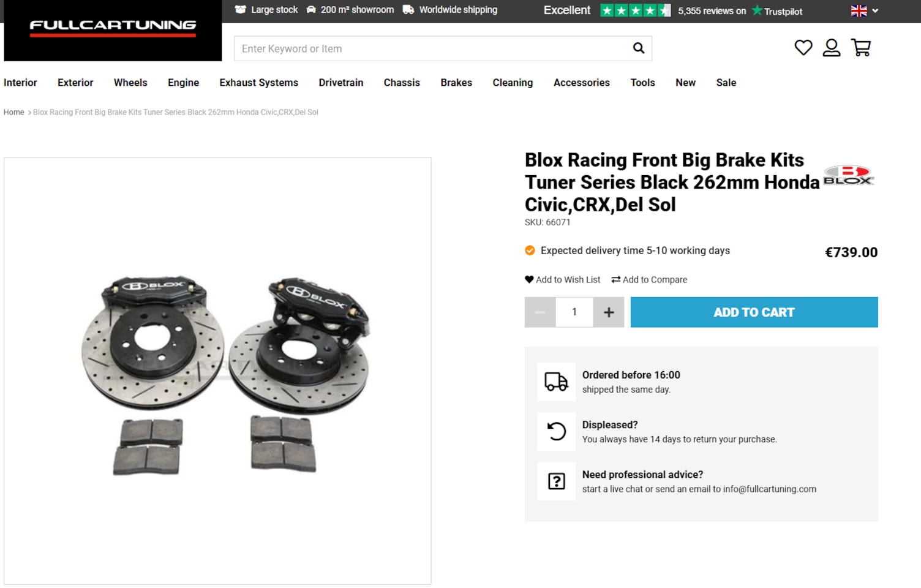Open the wishlist heart icon in header
This screenshot has height=588, width=921.
[803, 48]
